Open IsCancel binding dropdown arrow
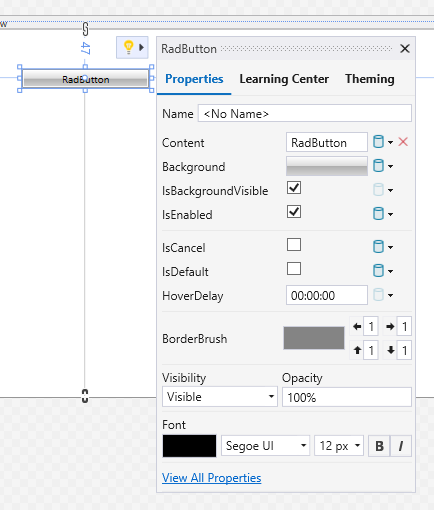The image size is (434, 510). point(390,247)
